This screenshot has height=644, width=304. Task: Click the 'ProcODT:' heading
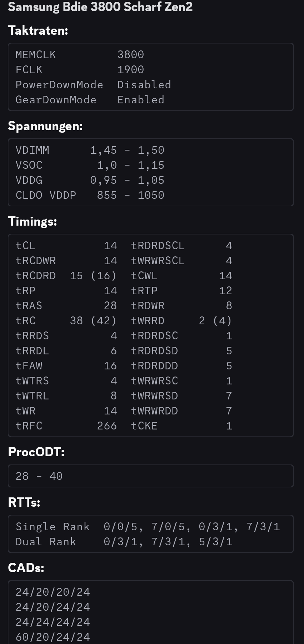(x=36, y=452)
